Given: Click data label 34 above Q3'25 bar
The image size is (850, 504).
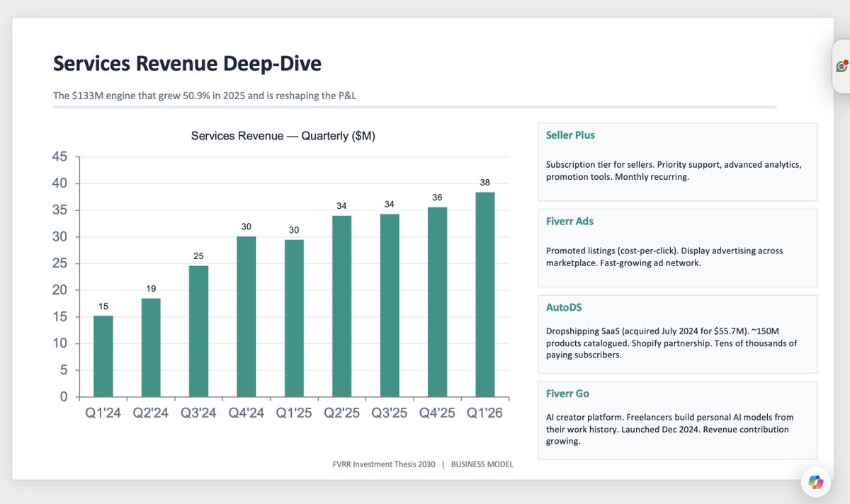Looking at the screenshot, I should coord(390,204).
